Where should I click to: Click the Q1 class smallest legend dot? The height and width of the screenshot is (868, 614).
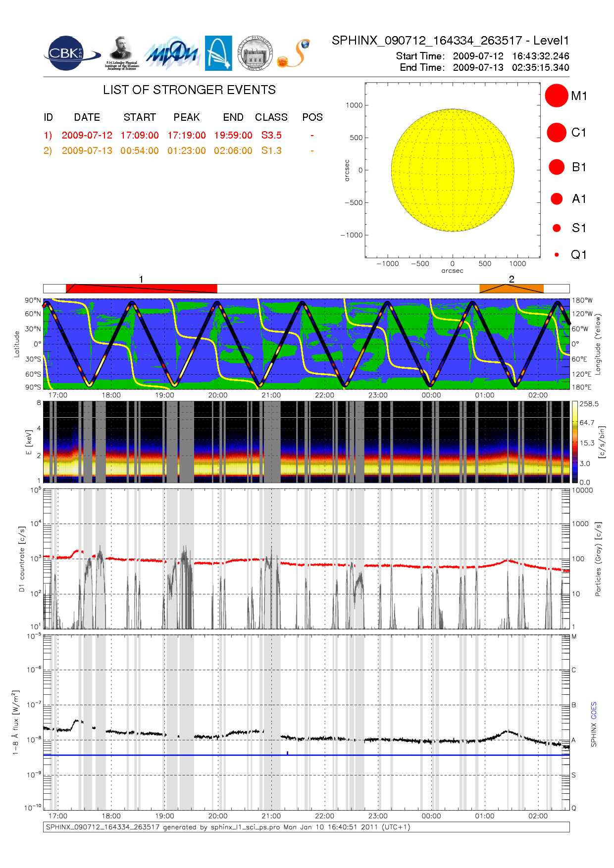557,255
